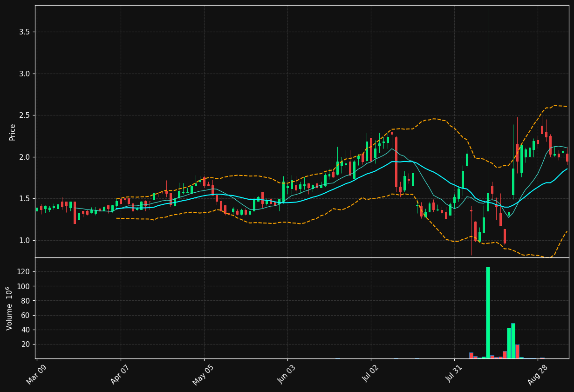This screenshot has height=392, width=574.
Task: Click the 60 volume axis label
Action: tap(26, 315)
